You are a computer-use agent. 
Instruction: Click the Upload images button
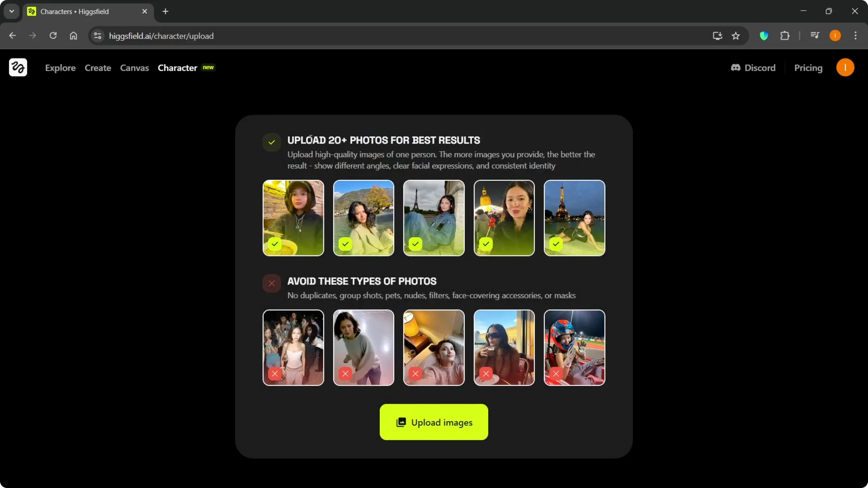[433, 422]
